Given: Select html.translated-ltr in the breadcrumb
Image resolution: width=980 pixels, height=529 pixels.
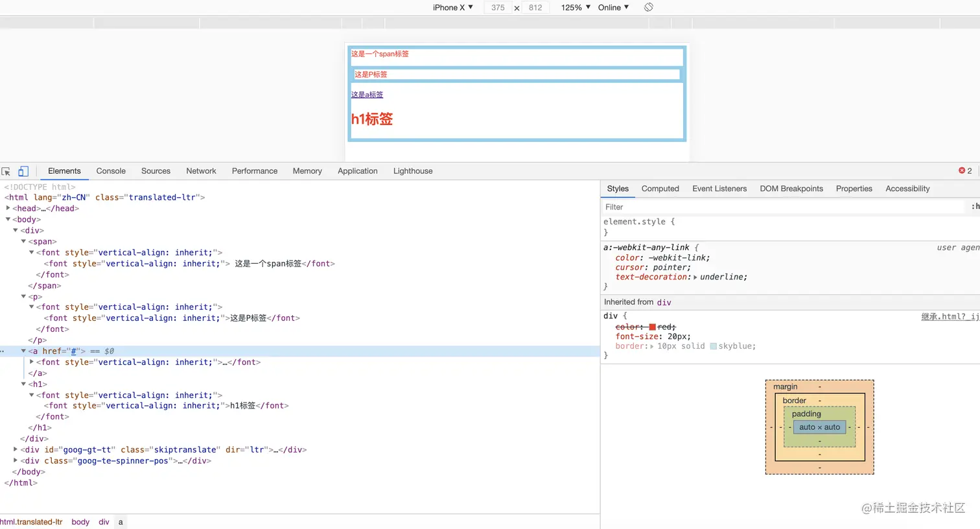Looking at the screenshot, I should [x=31, y=522].
